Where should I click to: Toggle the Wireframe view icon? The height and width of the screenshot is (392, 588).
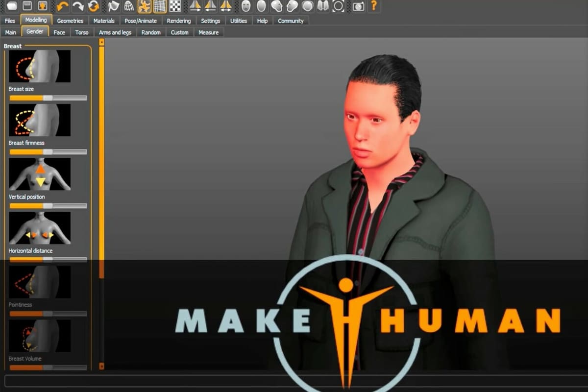[x=129, y=6]
